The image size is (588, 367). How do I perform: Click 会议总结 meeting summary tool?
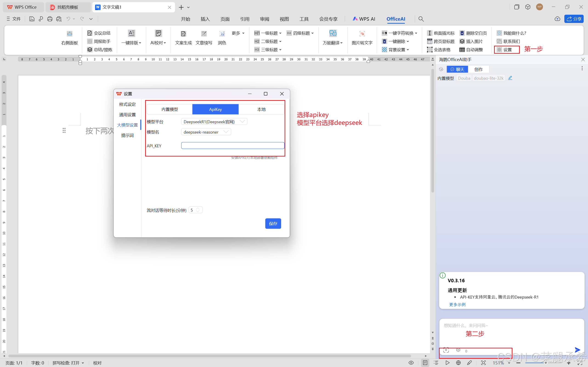click(x=99, y=33)
